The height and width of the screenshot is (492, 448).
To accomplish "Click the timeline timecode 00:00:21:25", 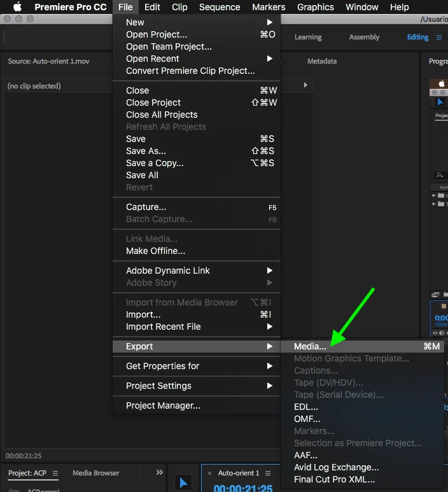I will (x=243, y=488).
